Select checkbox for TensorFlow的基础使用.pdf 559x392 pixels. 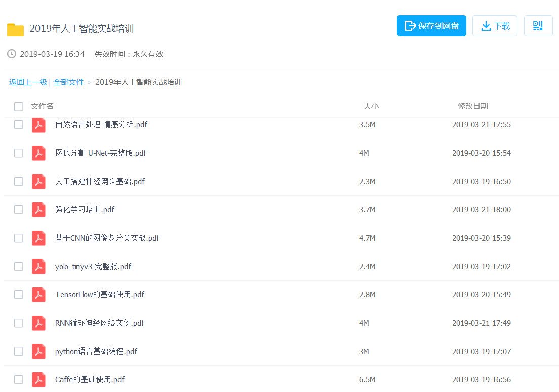point(19,295)
